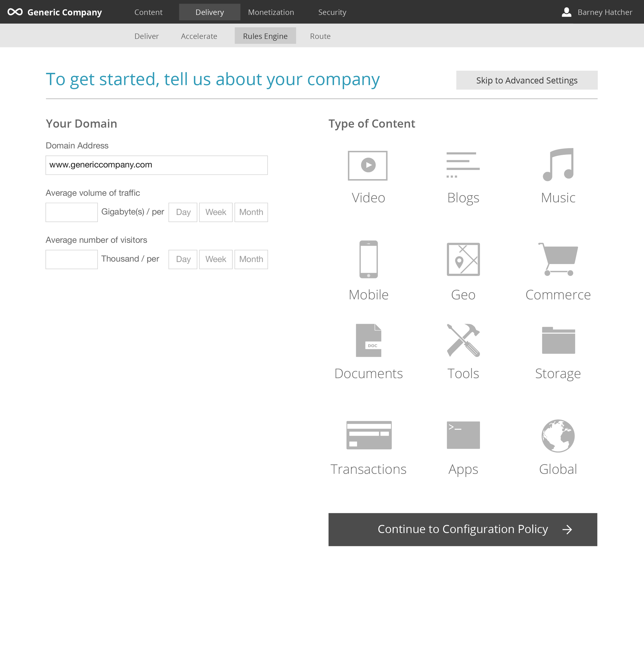Image resolution: width=644 pixels, height=660 pixels.
Task: Set visitors period to Week
Action: [216, 259]
